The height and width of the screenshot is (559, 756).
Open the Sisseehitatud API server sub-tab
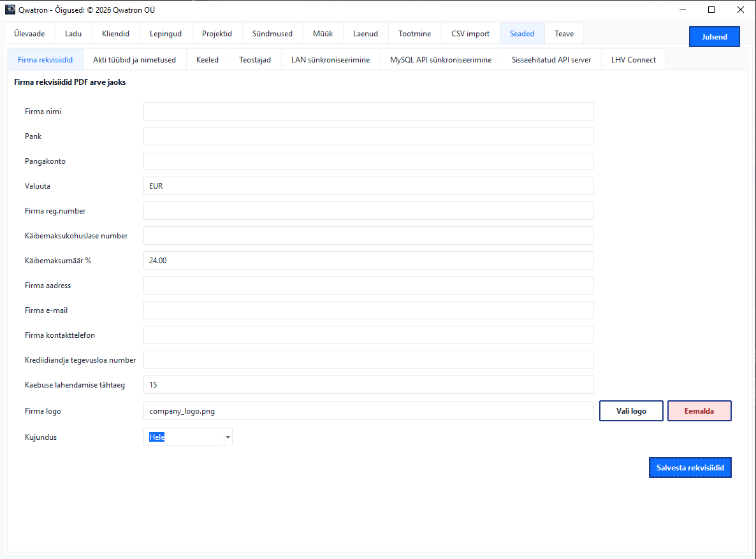tap(551, 60)
